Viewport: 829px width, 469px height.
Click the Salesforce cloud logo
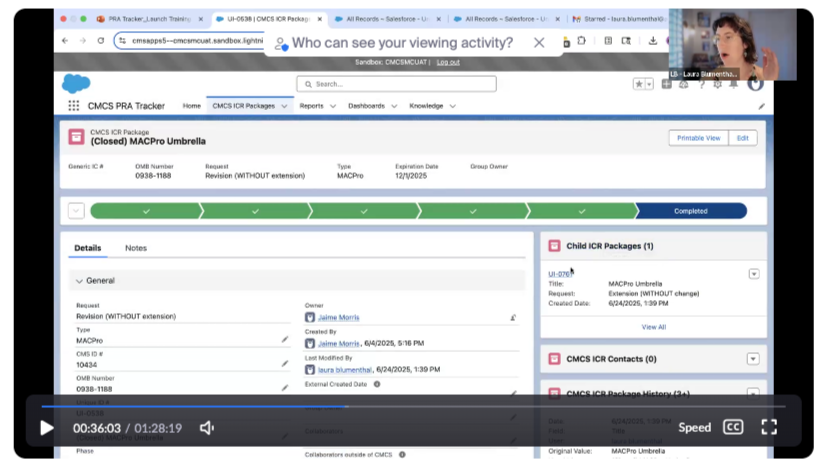coord(76,84)
